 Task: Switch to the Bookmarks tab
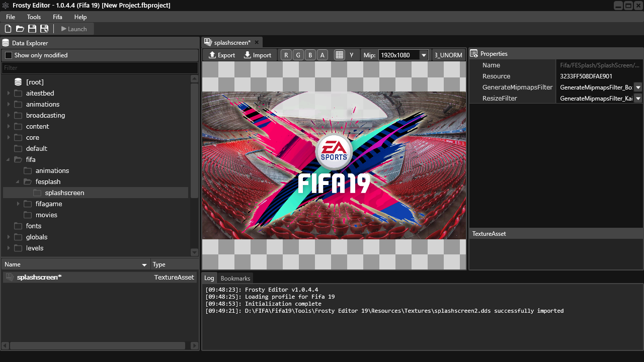[235, 278]
